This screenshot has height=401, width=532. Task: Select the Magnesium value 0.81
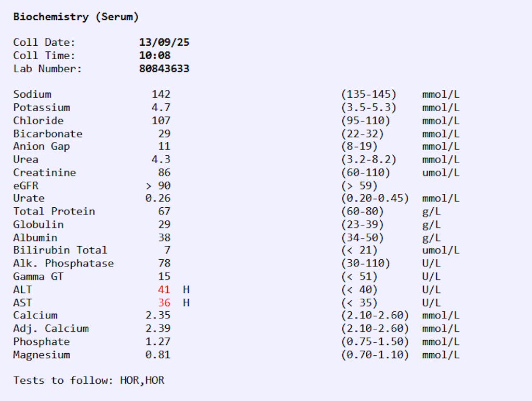point(158,355)
